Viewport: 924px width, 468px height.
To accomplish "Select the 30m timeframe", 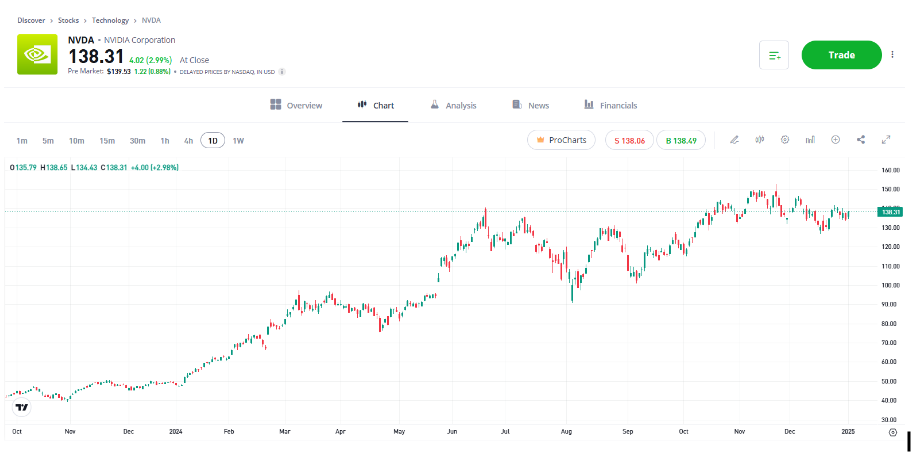I will pos(137,141).
